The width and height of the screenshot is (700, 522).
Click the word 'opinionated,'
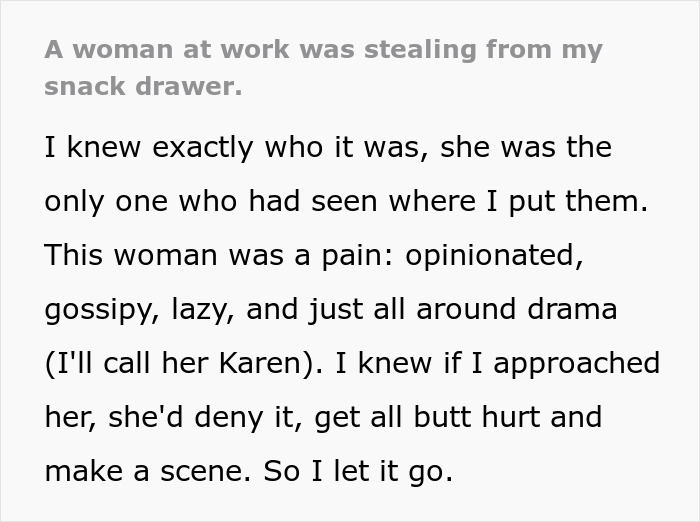pos(489,255)
